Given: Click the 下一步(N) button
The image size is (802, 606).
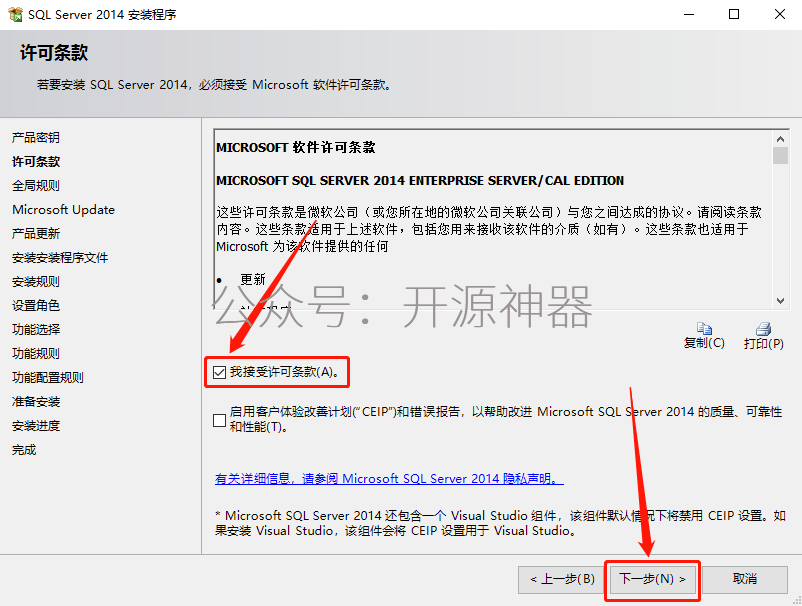Looking at the screenshot, I should point(652,579).
